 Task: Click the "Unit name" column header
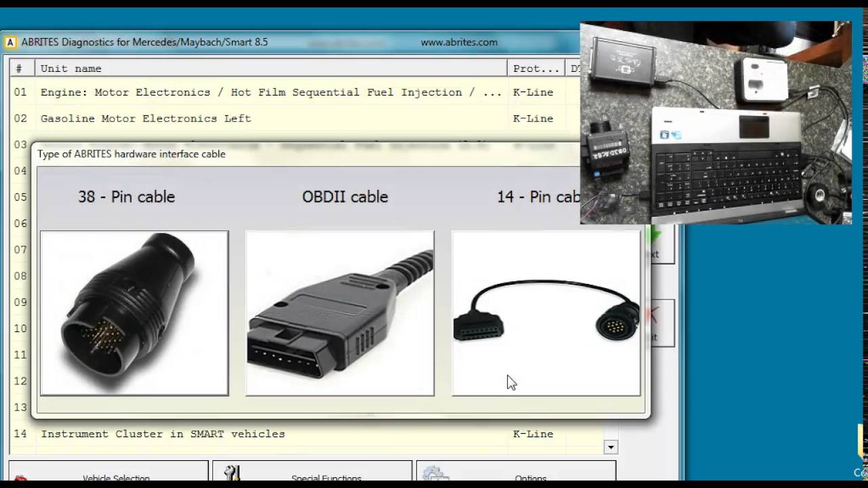tap(271, 68)
